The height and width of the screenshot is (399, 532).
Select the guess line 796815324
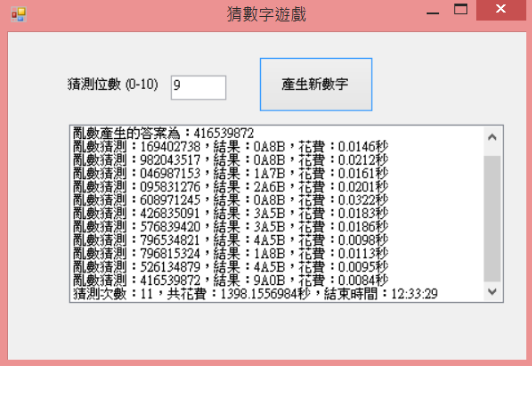click(x=231, y=253)
